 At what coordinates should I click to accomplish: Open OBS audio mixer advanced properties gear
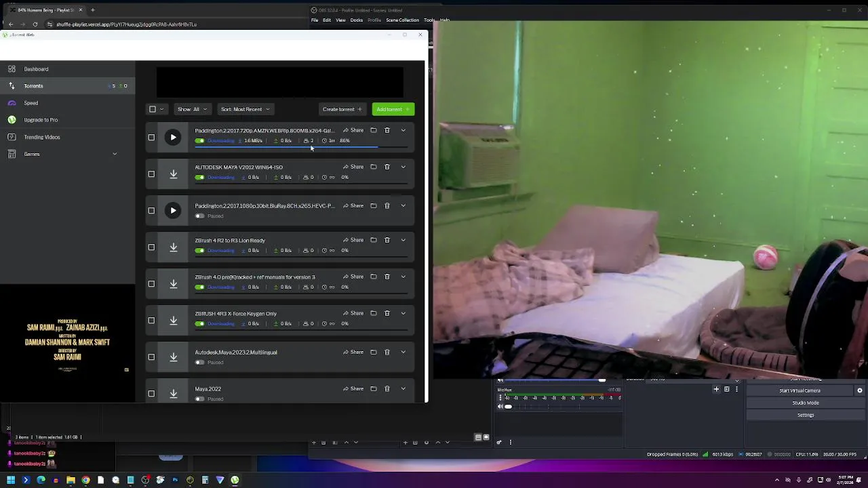499,443
